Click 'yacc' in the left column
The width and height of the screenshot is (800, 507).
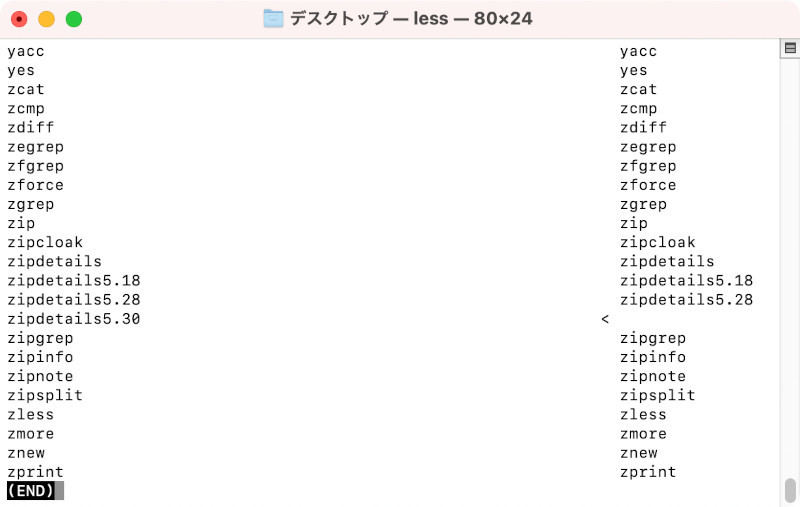pyautogui.click(x=26, y=52)
